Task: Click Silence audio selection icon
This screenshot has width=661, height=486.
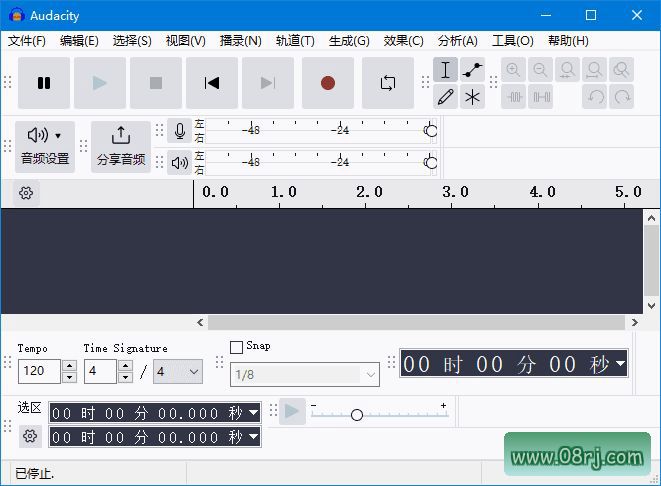Action: point(540,97)
